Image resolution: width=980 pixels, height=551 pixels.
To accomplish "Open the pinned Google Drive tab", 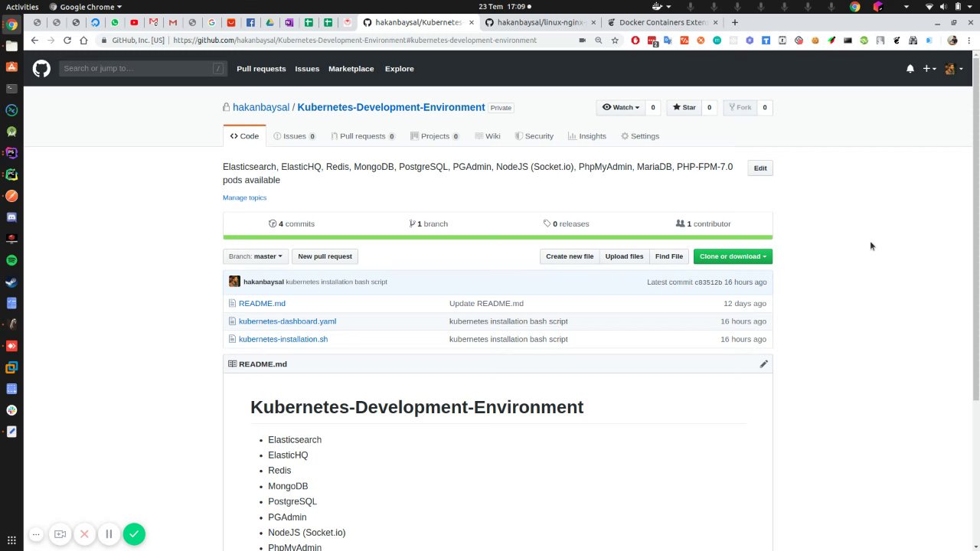I will click(x=269, y=22).
